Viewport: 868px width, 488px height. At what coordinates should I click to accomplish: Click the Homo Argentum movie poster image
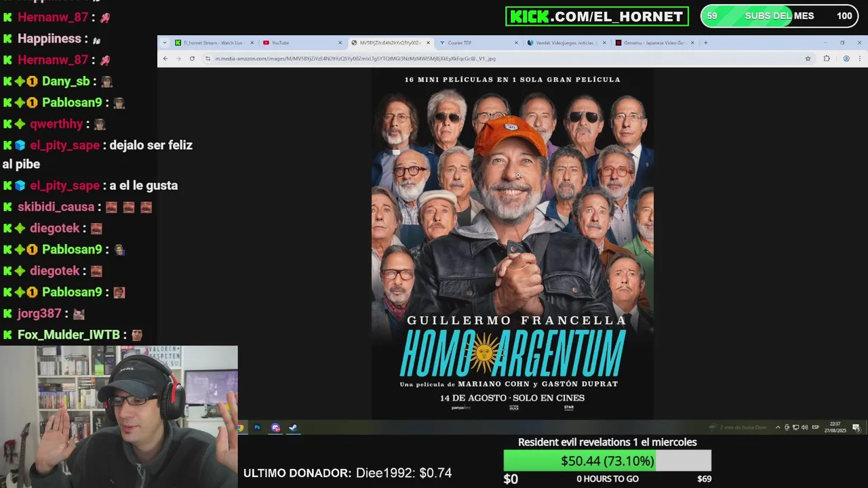[x=513, y=243]
